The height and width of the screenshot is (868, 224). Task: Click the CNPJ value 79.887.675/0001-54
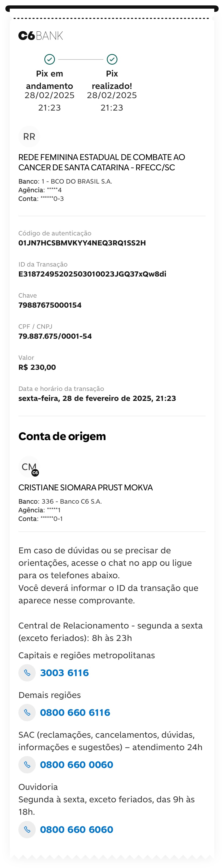(55, 336)
